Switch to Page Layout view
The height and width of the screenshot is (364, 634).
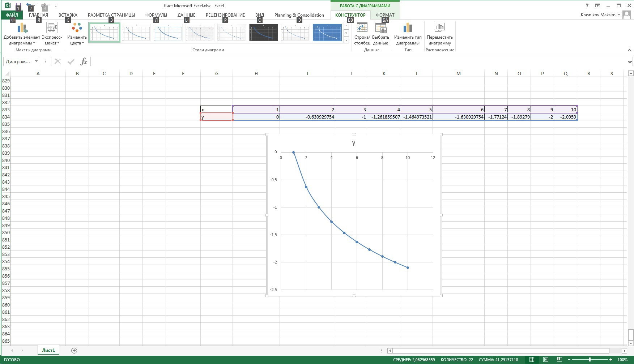(545, 360)
